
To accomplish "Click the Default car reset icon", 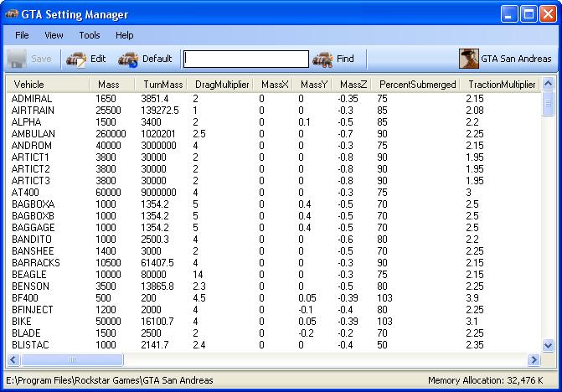I will pyautogui.click(x=128, y=59).
